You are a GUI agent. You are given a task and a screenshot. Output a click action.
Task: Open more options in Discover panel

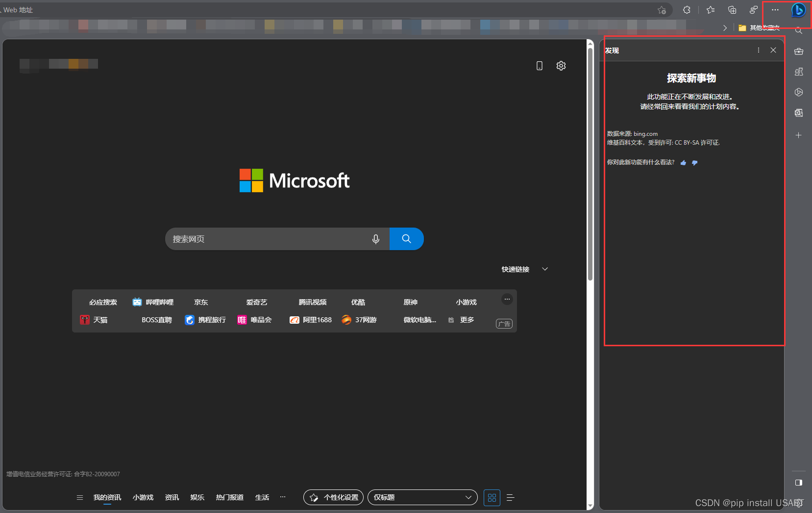(759, 50)
